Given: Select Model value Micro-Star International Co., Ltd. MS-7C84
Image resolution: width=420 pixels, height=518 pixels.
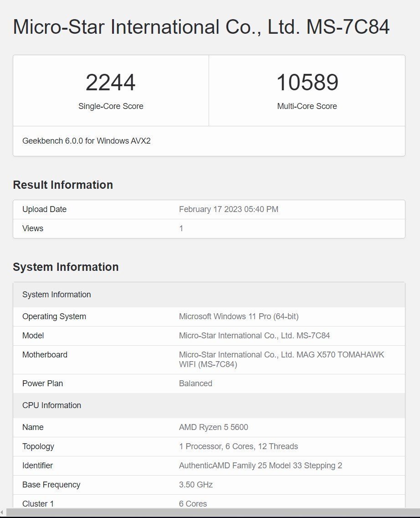Looking at the screenshot, I should click(x=254, y=335).
